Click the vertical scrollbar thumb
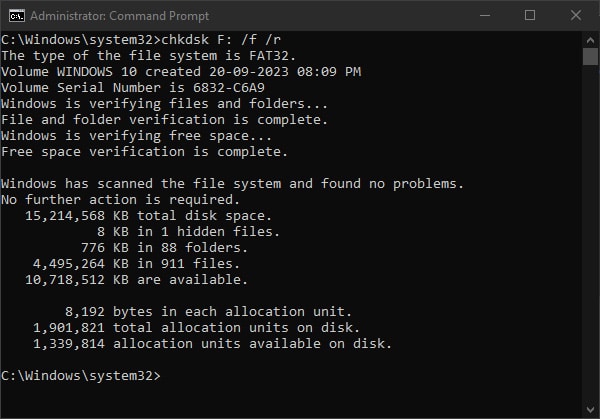 click(x=590, y=56)
